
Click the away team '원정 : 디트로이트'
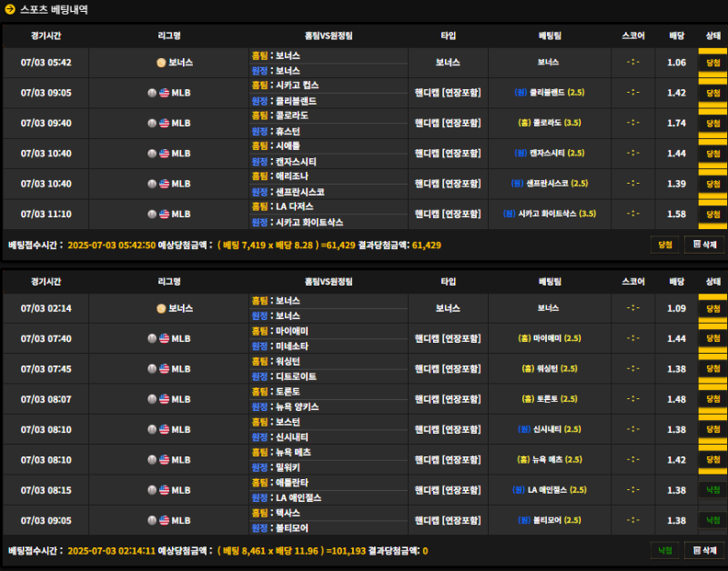click(x=284, y=376)
